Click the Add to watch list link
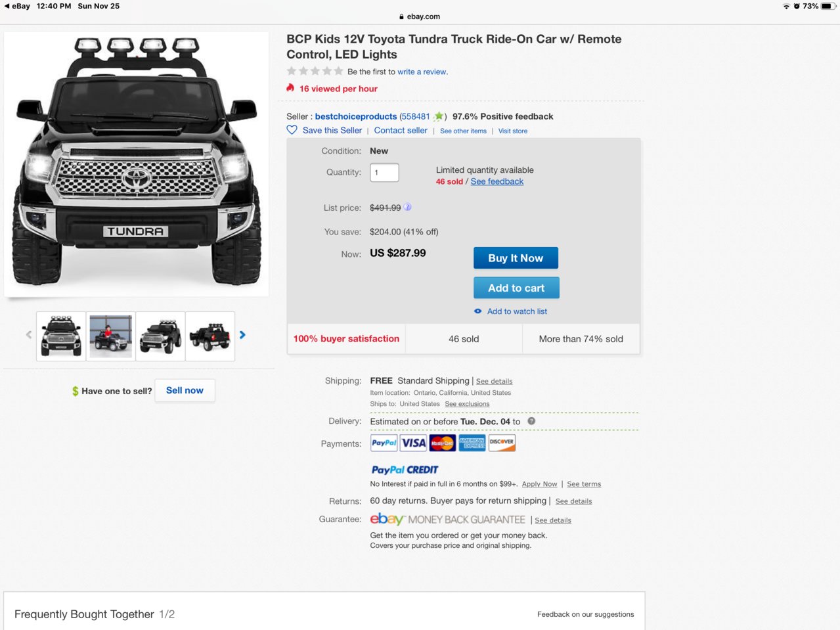This screenshot has width=840, height=630. tap(517, 311)
